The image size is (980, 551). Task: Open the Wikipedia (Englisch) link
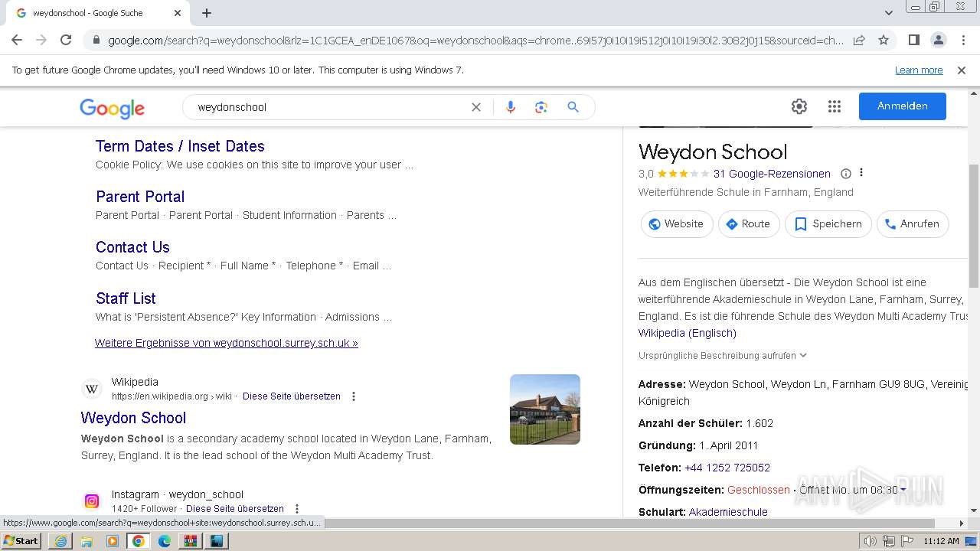click(688, 333)
